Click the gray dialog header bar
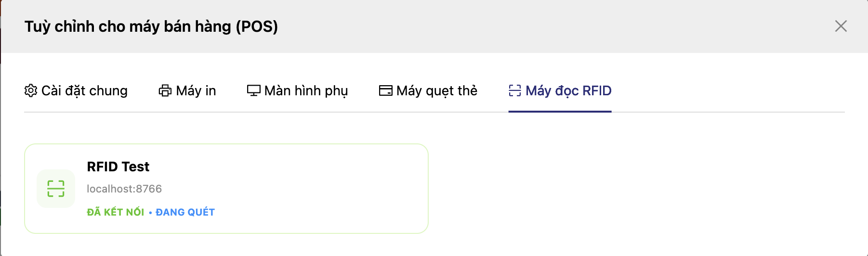The image size is (868, 256). tap(530, 26)
